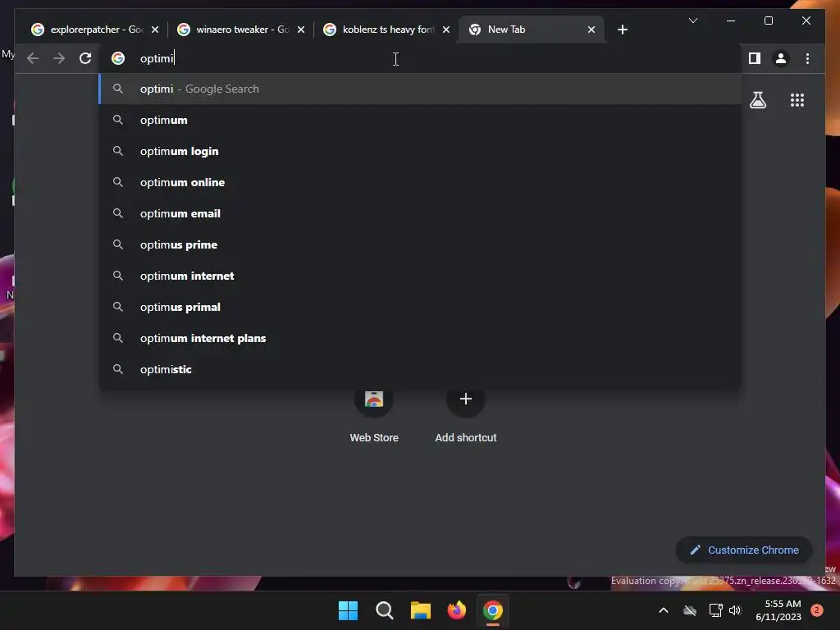Close the koblenz ts heavy font tab
The height and width of the screenshot is (630, 840).
(445, 30)
